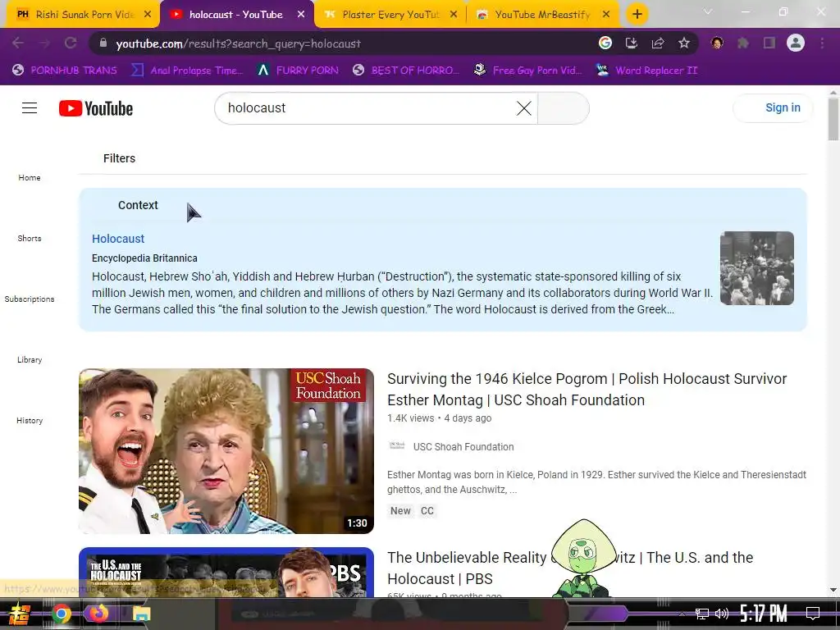Open the Surviving the 1946 Kielce Pogrom title

587,390
